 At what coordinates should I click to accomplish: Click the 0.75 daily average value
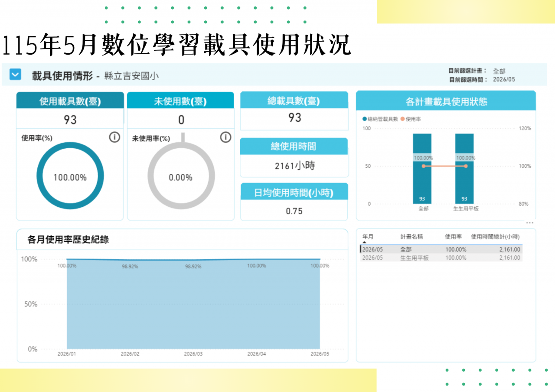[294, 211]
